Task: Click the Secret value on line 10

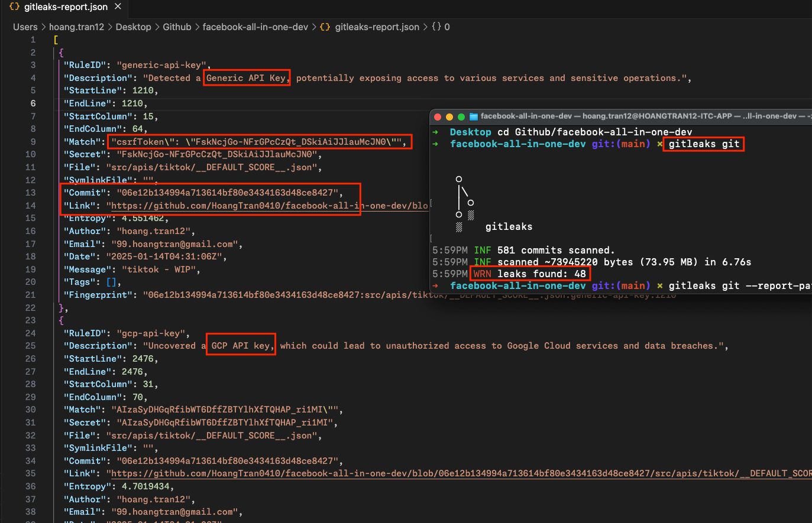Action: coord(216,154)
